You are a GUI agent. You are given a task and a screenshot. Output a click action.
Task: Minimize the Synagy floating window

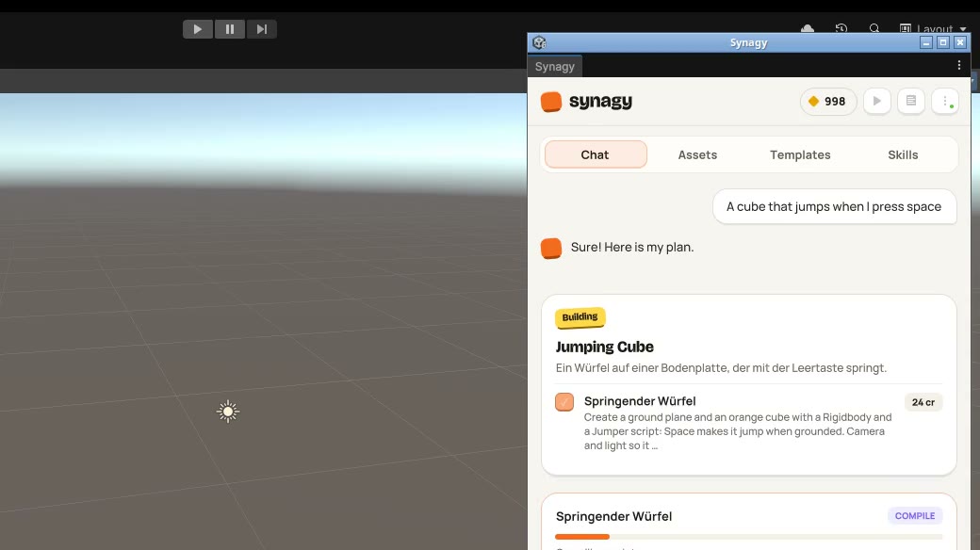point(926,42)
